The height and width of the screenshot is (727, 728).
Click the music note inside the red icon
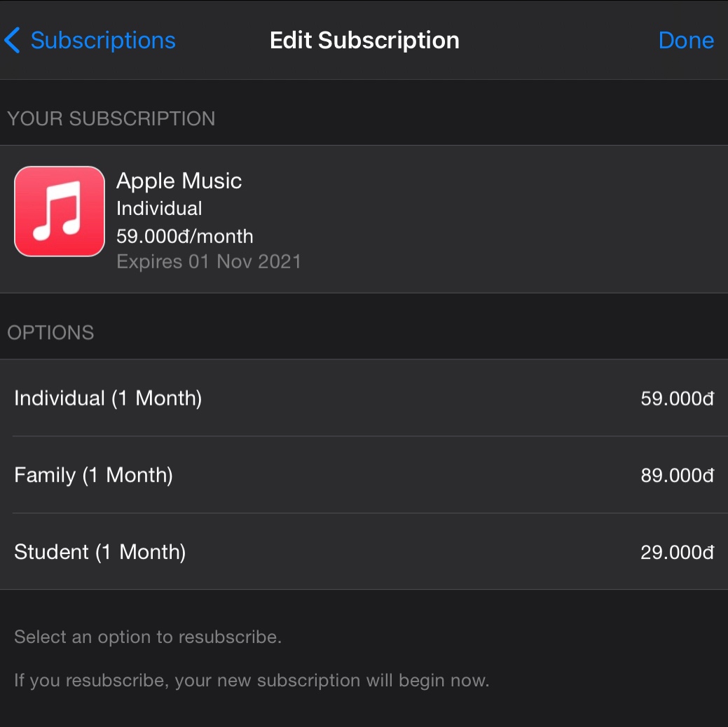57,211
